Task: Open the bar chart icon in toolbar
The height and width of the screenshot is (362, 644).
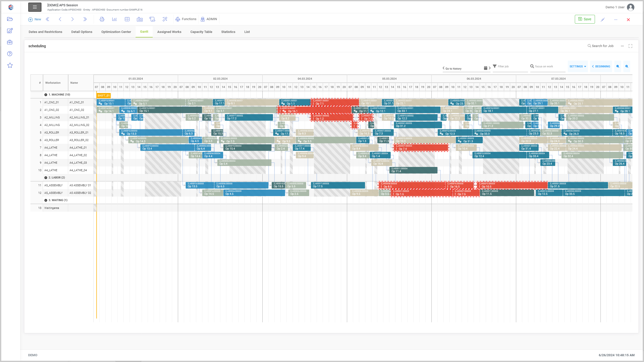Action: tap(114, 19)
